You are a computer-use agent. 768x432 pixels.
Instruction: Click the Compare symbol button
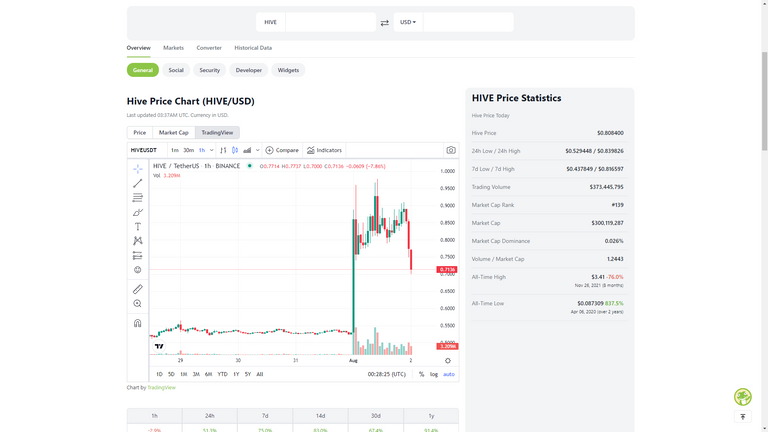[x=282, y=150]
